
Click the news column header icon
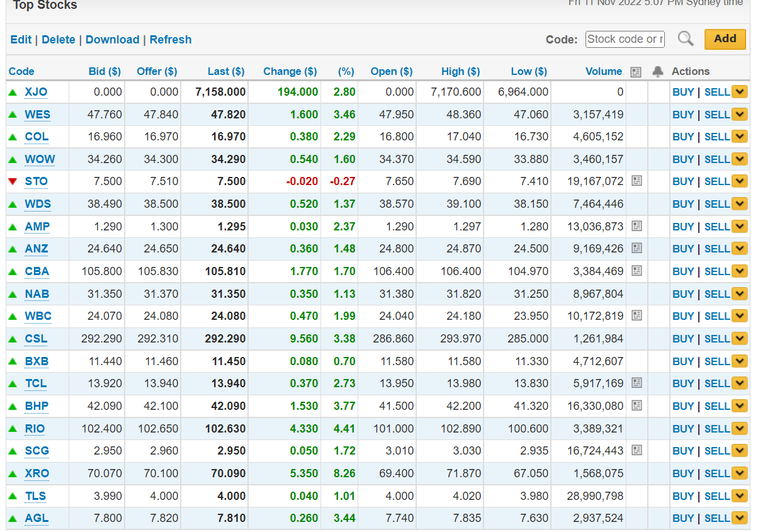point(636,72)
